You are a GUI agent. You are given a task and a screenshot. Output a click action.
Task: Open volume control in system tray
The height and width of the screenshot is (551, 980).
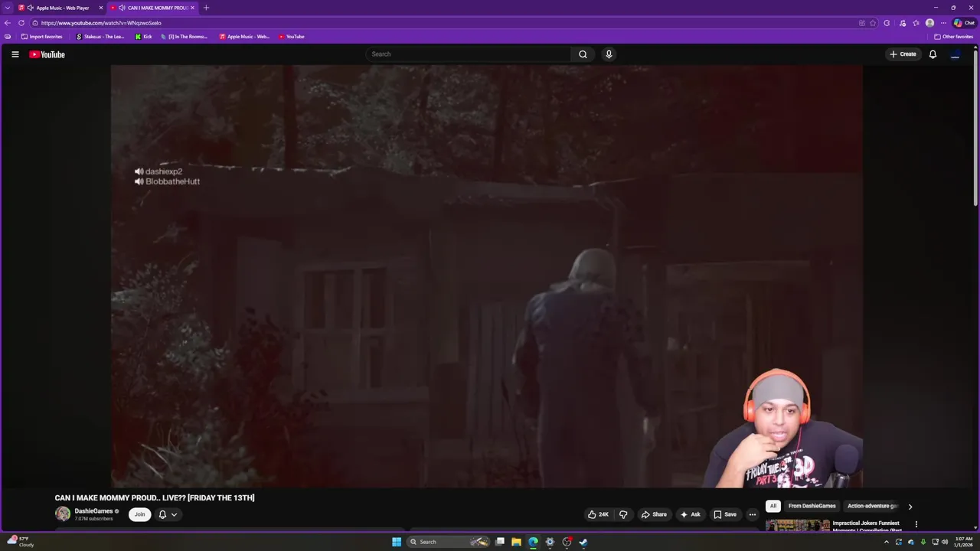coord(946,542)
